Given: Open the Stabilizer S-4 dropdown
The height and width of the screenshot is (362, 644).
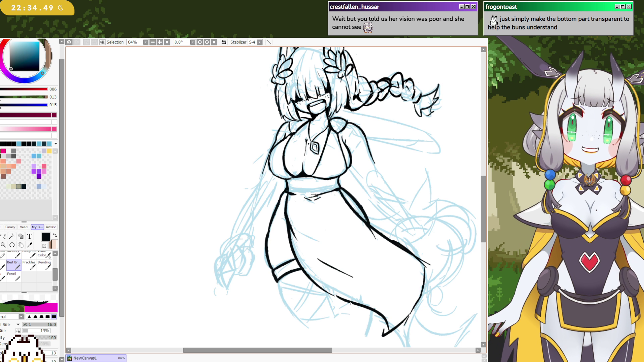Looking at the screenshot, I should (259, 42).
